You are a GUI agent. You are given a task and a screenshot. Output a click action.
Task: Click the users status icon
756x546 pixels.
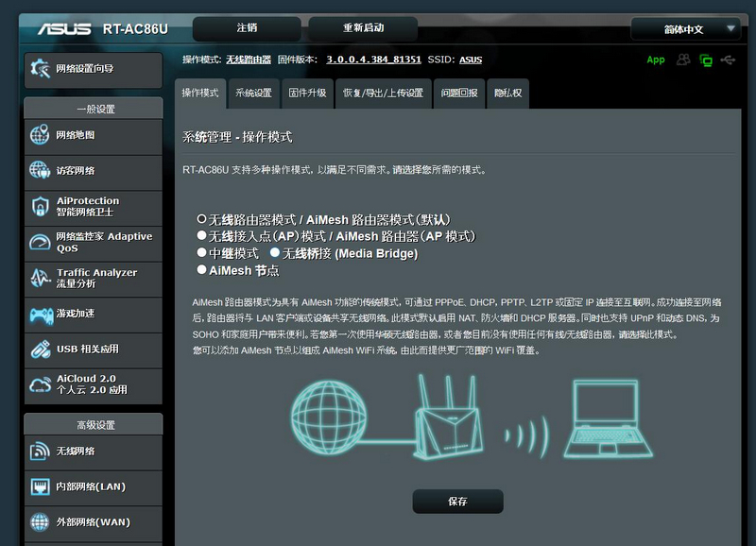pos(683,60)
